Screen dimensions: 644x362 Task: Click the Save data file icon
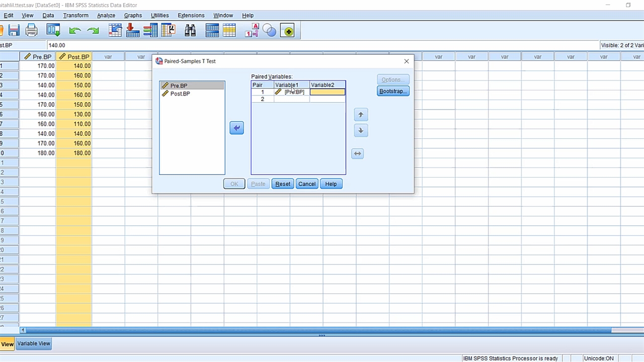(x=14, y=31)
